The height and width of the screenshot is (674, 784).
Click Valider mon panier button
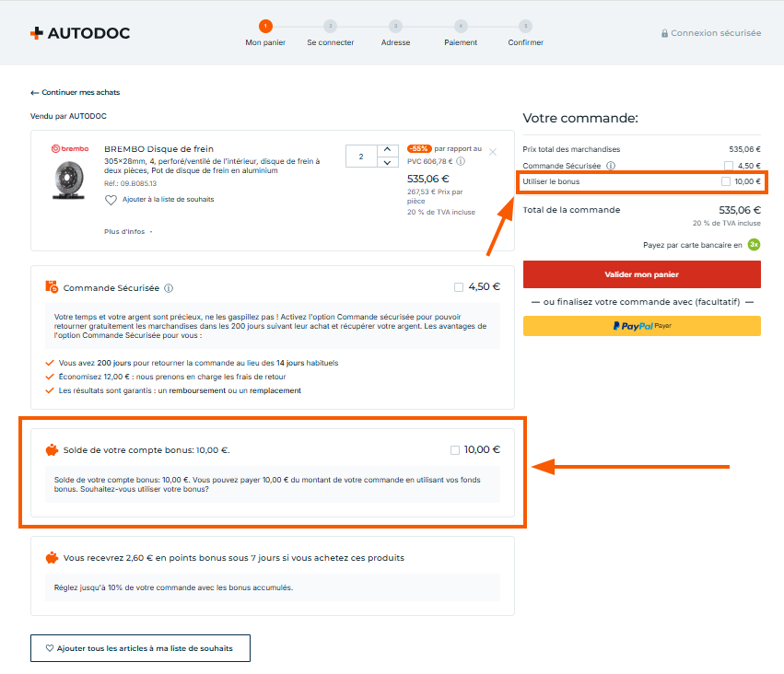641,274
